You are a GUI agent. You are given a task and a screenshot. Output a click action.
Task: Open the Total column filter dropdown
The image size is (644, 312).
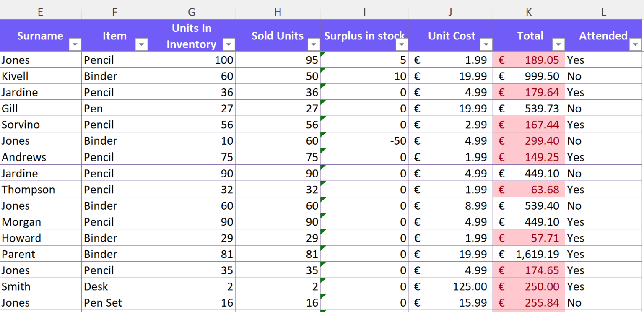pos(558,44)
